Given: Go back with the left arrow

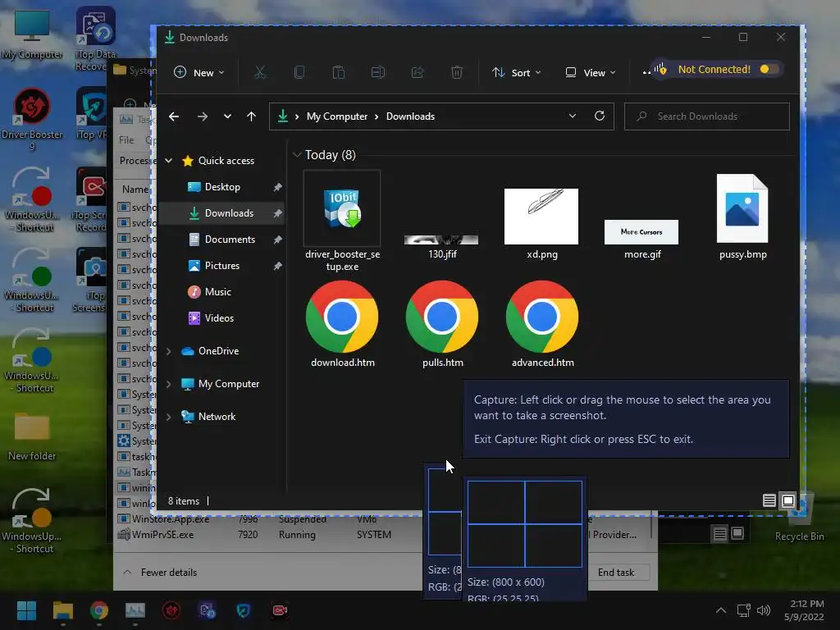Looking at the screenshot, I should (x=174, y=116).
